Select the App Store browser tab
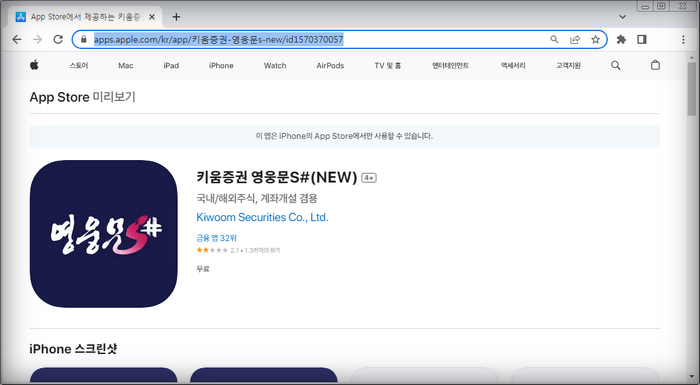This screenshot has height=385, width=700. click(x=85, y=17)
